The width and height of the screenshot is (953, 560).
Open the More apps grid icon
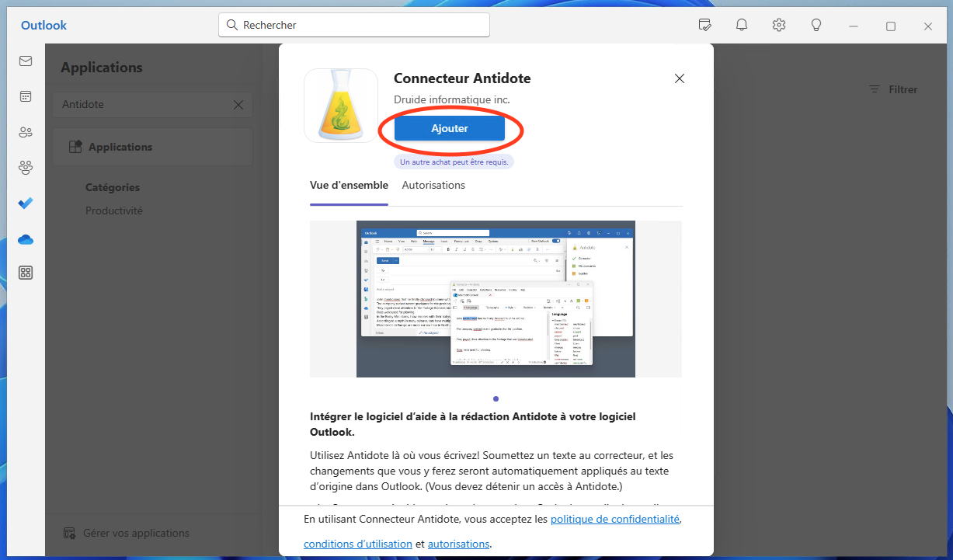[x=26, y=273]
